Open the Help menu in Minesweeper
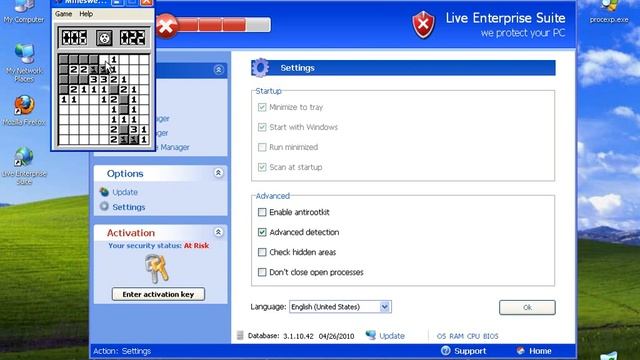640x360 pixels. click(x=86, y=14)
